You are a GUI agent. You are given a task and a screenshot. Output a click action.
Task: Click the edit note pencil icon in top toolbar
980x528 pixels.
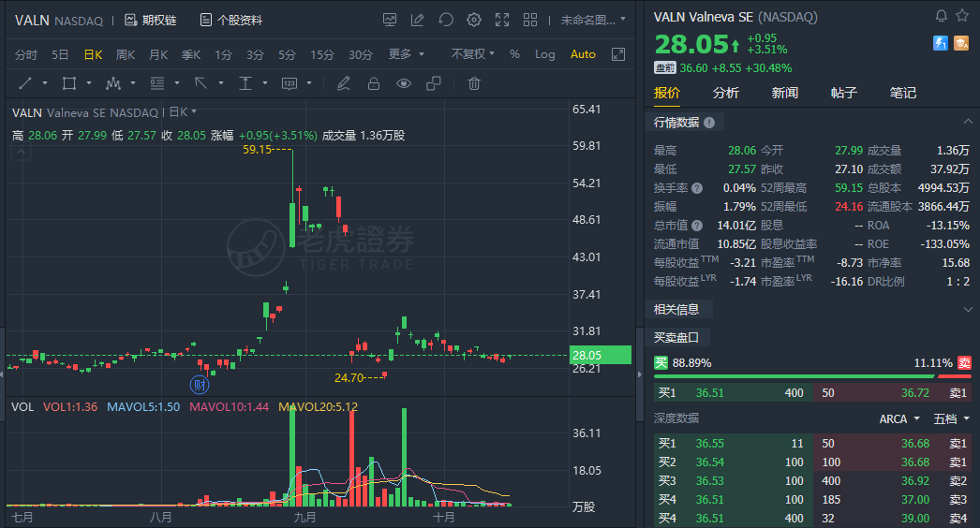click(x=418, y=20)
